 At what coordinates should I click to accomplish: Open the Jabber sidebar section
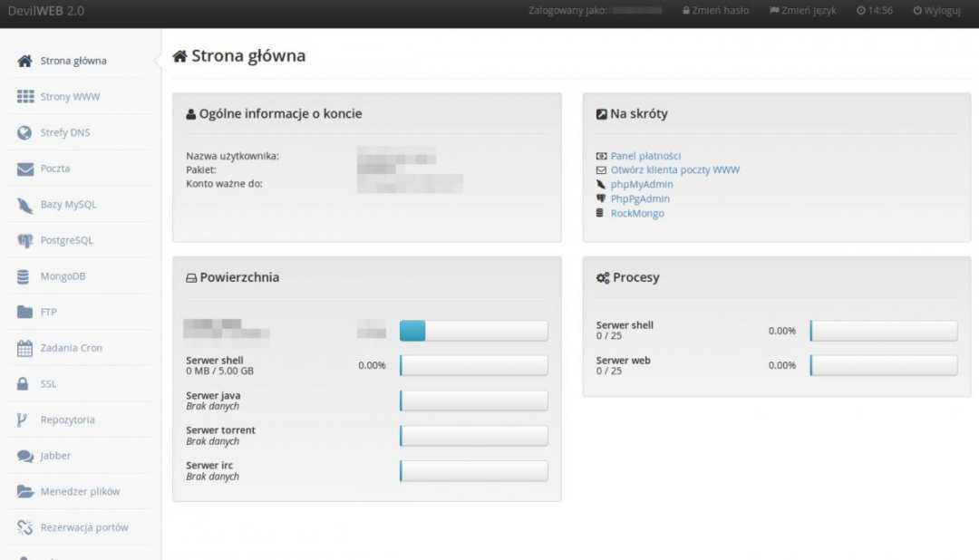[x=55, y=456]
